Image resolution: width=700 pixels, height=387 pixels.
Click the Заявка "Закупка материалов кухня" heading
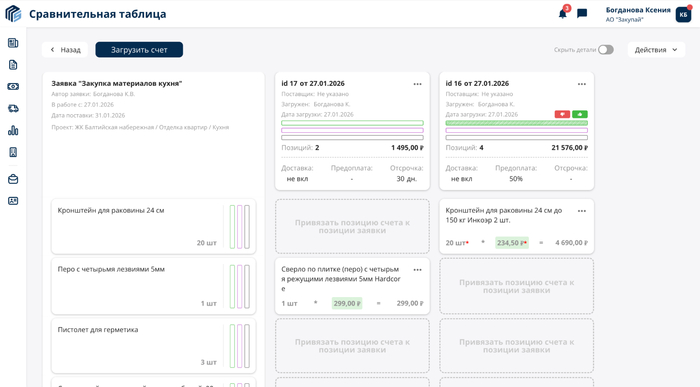[x=117, y=83]
